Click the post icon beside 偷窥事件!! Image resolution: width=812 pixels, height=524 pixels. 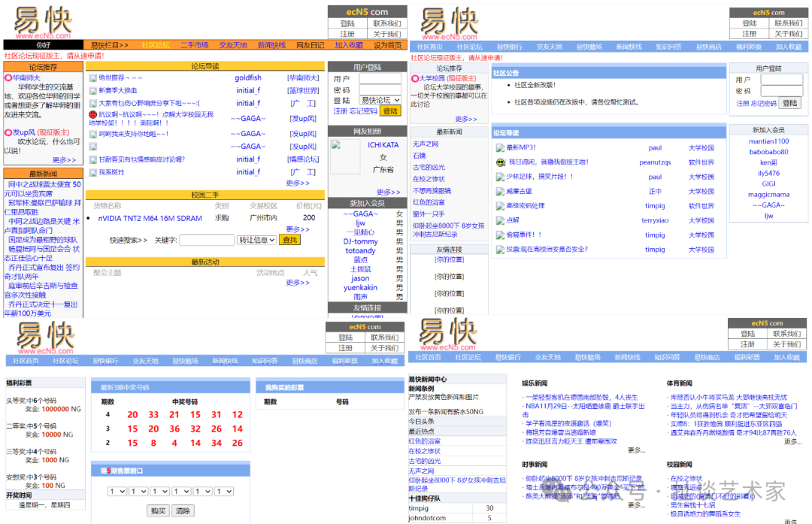[x=500, y=235]
